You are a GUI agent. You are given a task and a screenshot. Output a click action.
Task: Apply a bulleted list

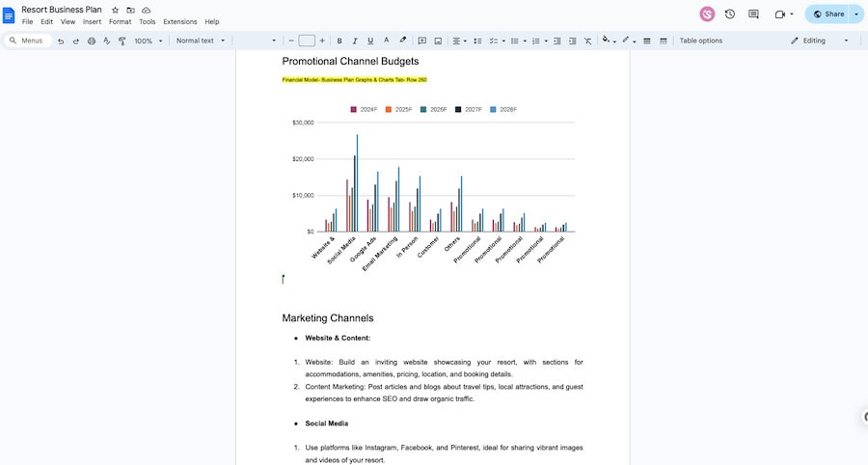[x=514, y=41]
